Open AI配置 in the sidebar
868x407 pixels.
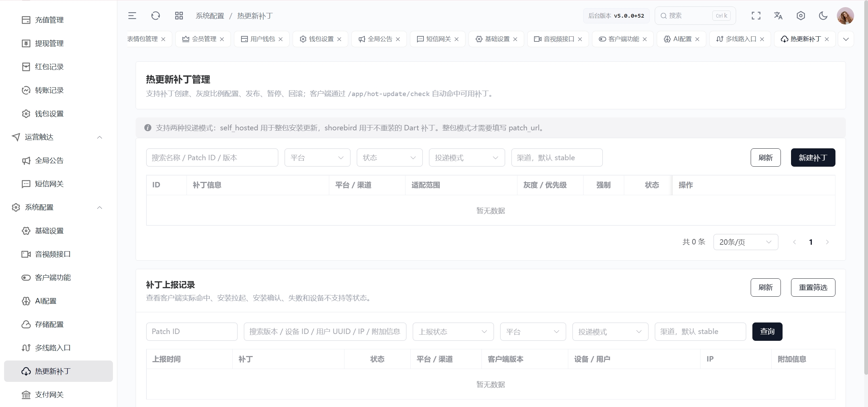(x=58, y=301)
